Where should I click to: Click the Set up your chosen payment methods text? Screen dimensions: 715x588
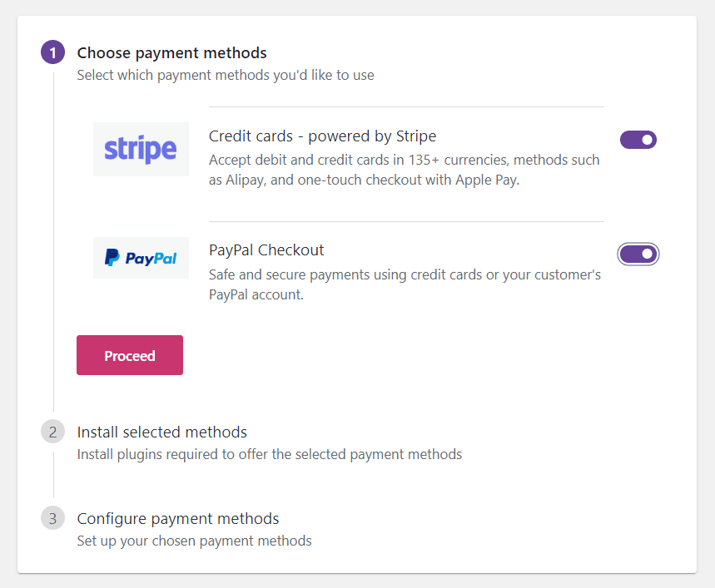click(194, 541)
